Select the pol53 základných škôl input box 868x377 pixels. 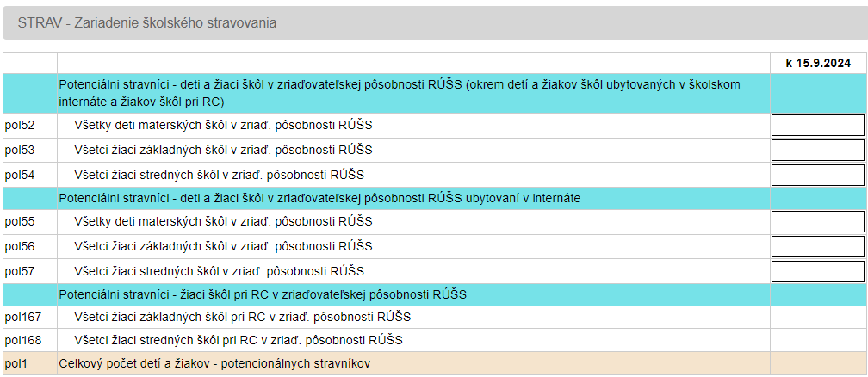point(818,150)
